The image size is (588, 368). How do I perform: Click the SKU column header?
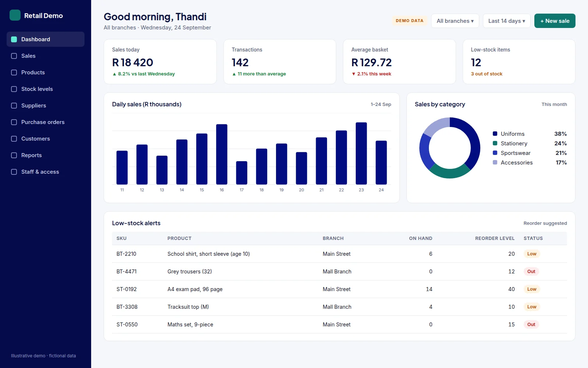coord(122,238)
